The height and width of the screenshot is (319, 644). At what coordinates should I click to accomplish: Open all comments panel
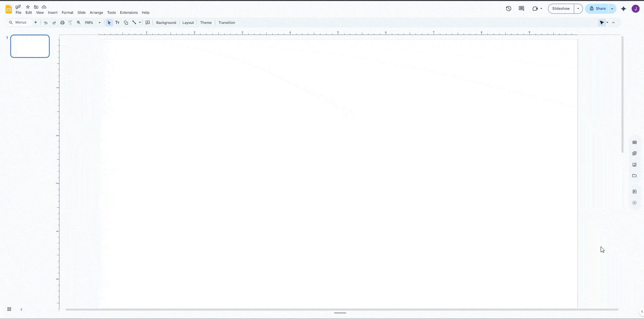click(521, 8)
